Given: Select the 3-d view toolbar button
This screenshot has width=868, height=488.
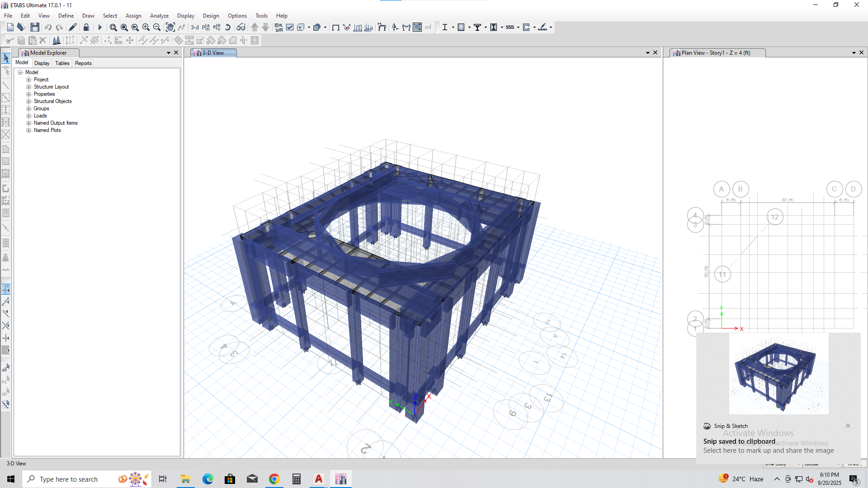Looking at the screenshot, I should 195,28.
